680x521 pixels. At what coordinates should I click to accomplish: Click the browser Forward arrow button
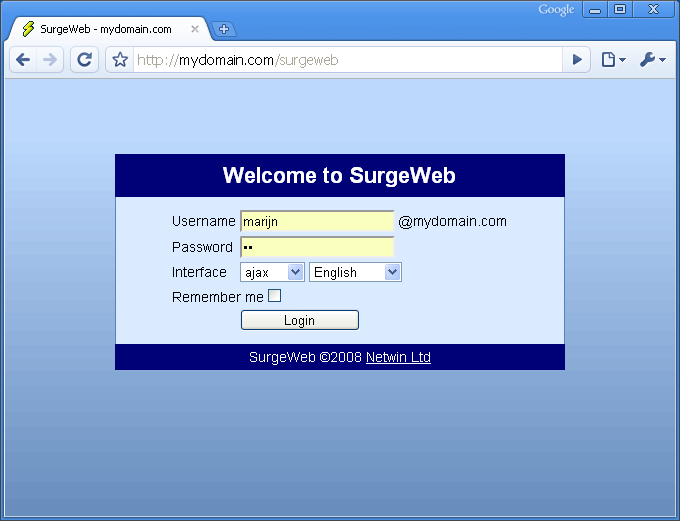(x=50, y=60)
